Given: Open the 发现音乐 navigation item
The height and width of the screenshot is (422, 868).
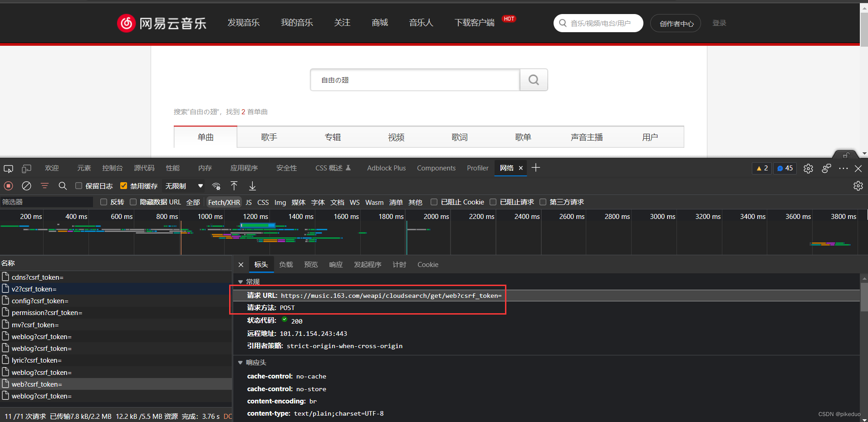Looking at the screenshot, I should (244, 23).
